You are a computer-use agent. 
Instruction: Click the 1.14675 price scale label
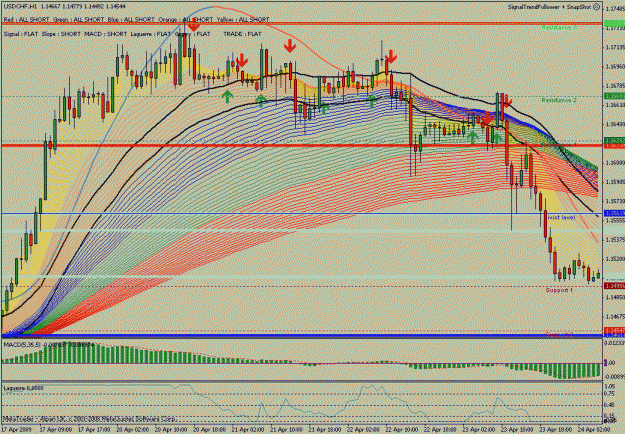[x=615, y=317]
